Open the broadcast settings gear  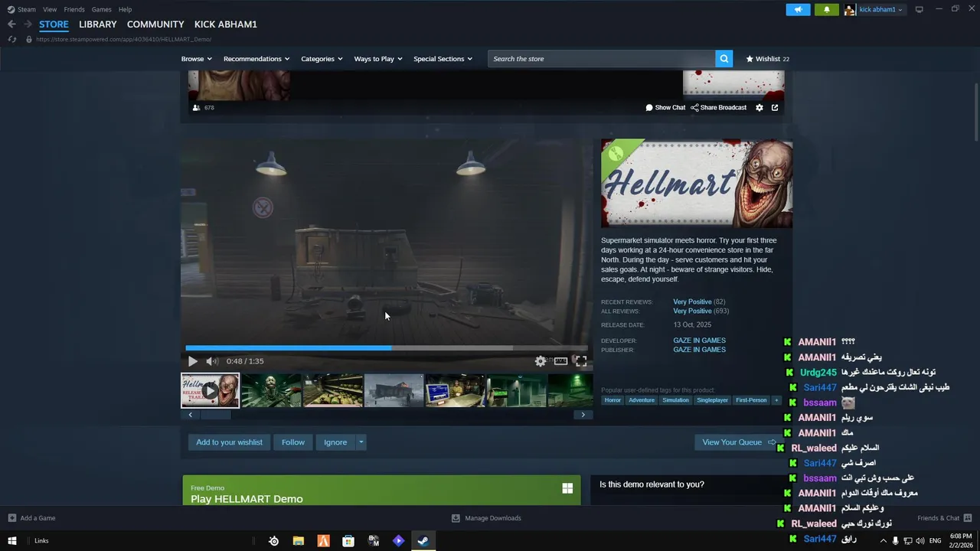759,108
